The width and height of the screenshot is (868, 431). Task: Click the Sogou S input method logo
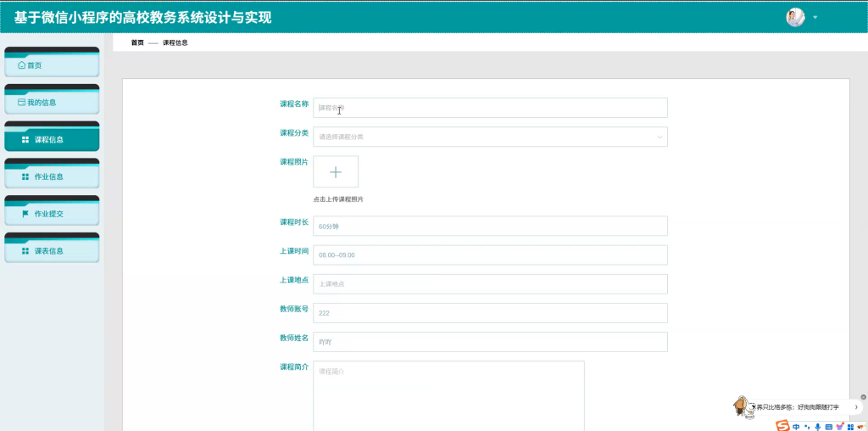(x=782, y=427)
